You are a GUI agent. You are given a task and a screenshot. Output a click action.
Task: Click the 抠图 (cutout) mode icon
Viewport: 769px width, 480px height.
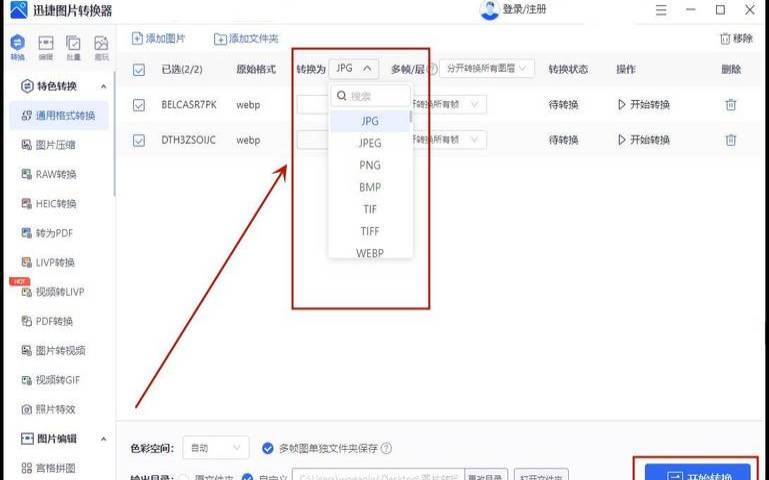101,45
